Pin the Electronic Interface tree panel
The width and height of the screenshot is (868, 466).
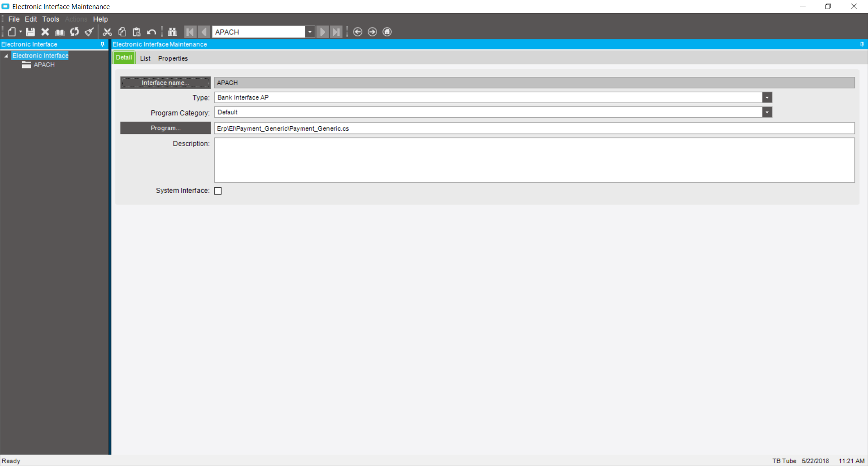coord(103,44)
